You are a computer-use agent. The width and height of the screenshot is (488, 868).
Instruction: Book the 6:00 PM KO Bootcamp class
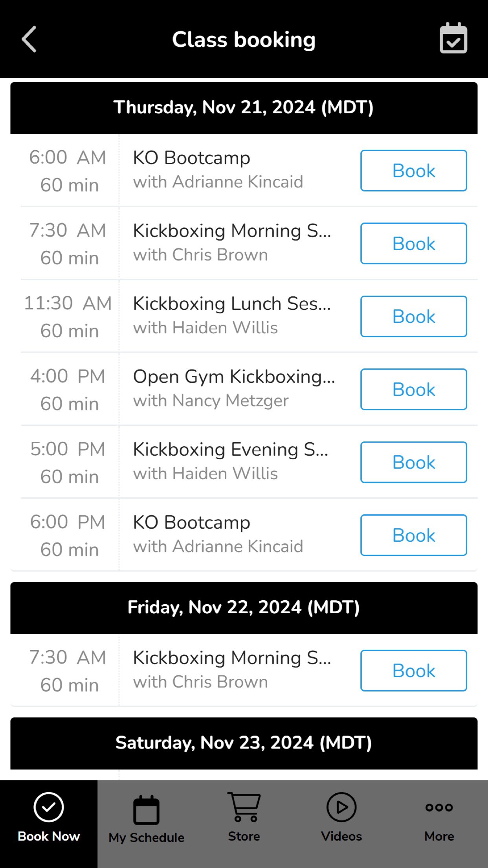[413, 535]
